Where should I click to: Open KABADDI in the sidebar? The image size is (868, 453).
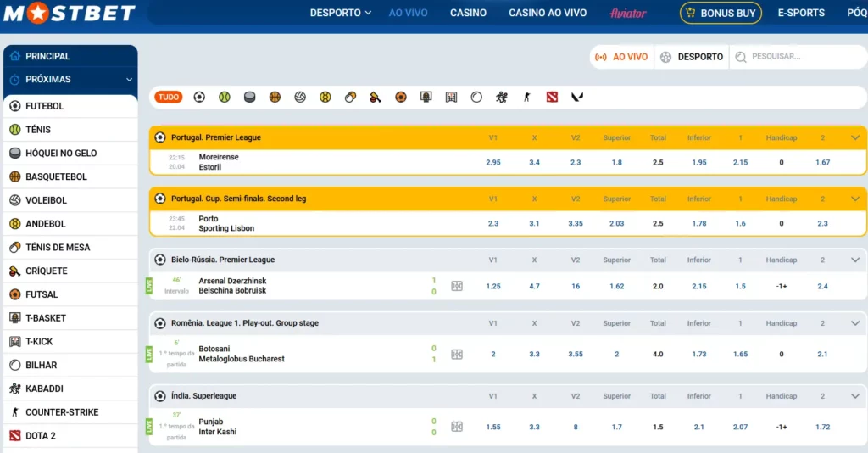tap(70, 389)
